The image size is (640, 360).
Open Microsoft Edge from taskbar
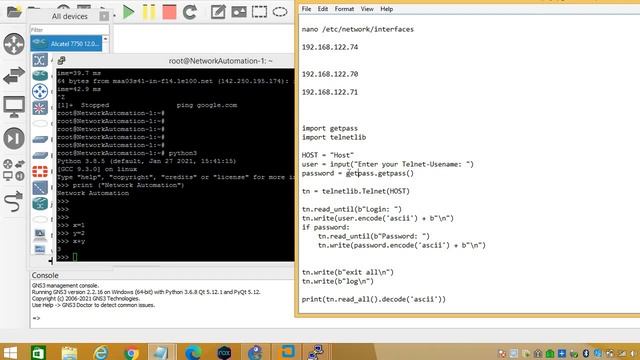[193, 352]
